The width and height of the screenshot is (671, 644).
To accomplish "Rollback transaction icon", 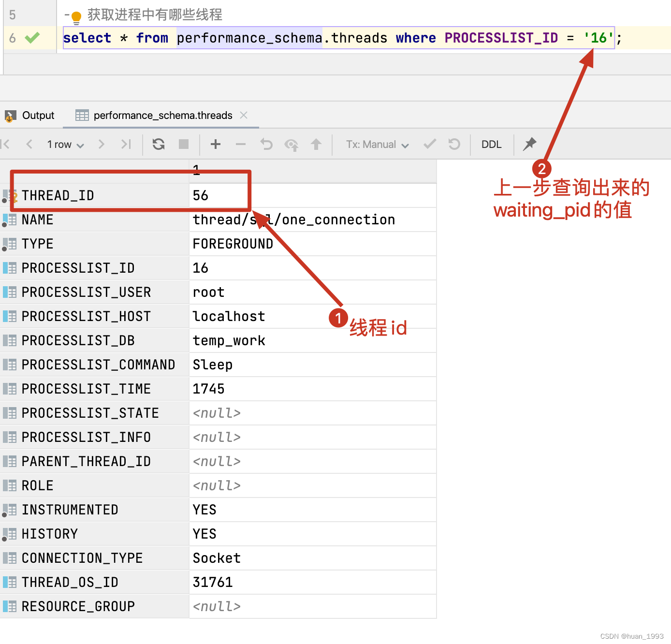I will [454, 144].
